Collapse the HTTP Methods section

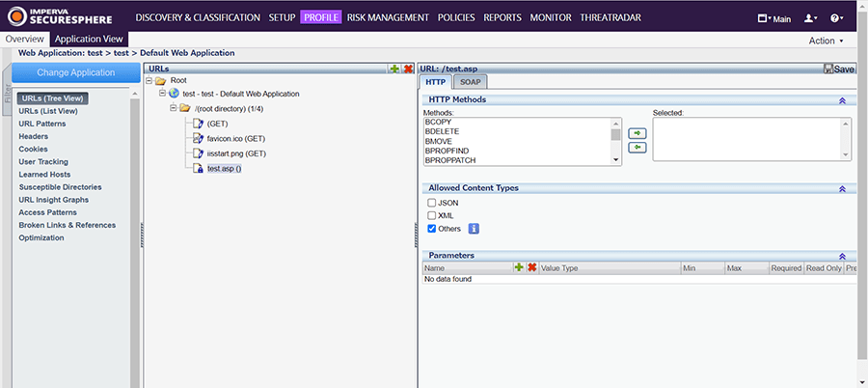click(x=841, y=99)
